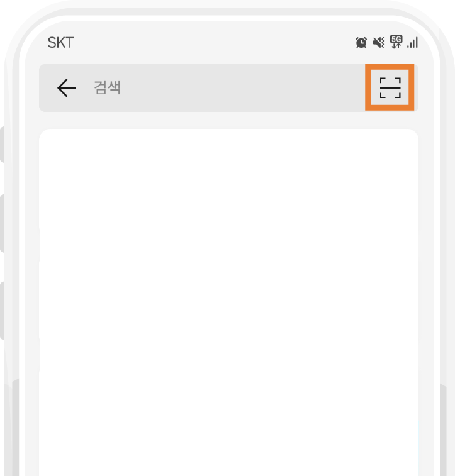Click the status bar beside SKT
This screenshot has width=455, height=476.
click(213, 43)
